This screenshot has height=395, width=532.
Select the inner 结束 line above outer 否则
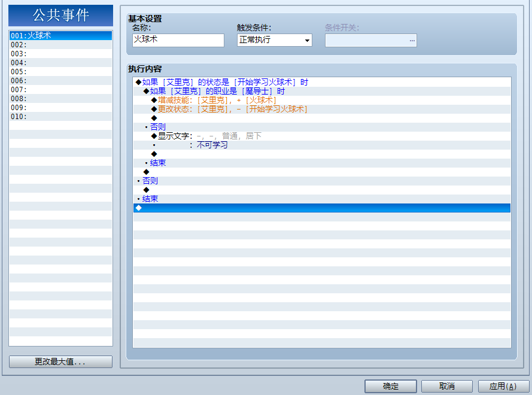[x=322, y=163]
